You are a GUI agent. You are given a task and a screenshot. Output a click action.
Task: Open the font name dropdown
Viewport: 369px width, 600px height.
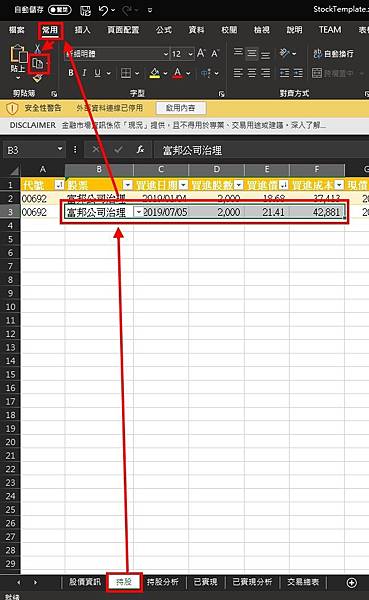[165, 54]
